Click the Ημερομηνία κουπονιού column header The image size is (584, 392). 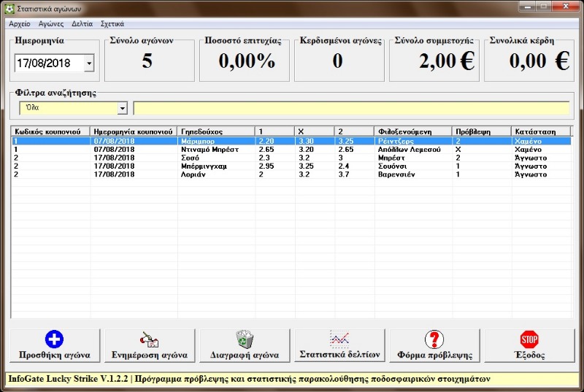133,131
